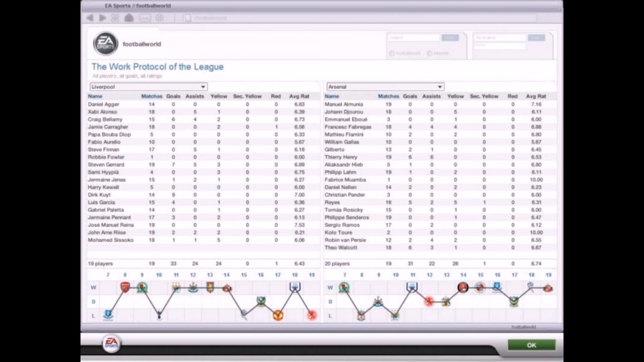Viewport: 644px width, 362px height.
Task: Select the footballworld search radio option
Action: coord(392,53)
